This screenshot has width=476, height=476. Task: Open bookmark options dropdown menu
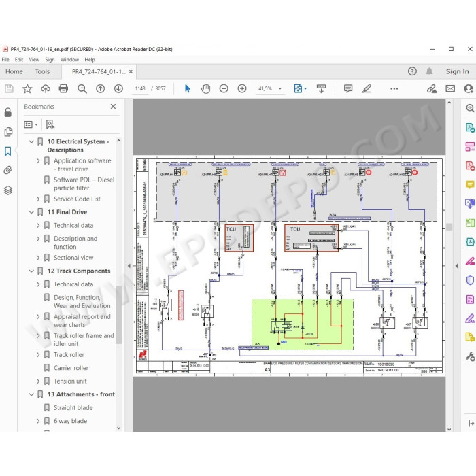point(31,124)
